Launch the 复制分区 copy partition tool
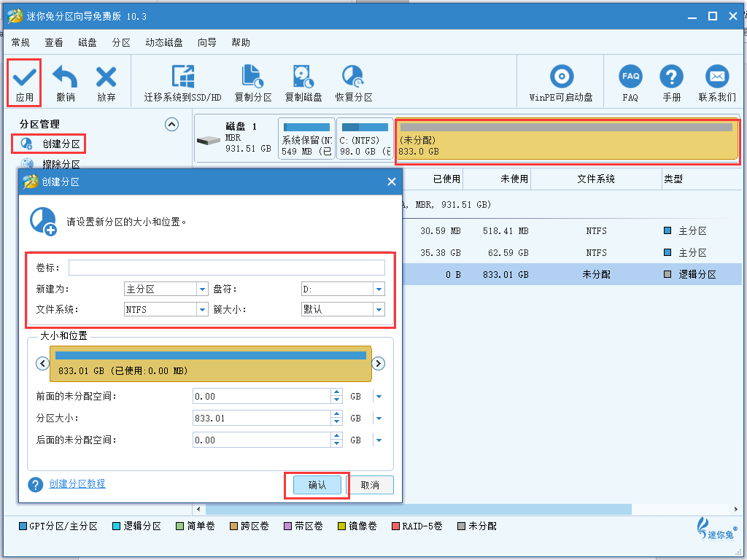The image size is (747, 560). [x=253, y=83]
